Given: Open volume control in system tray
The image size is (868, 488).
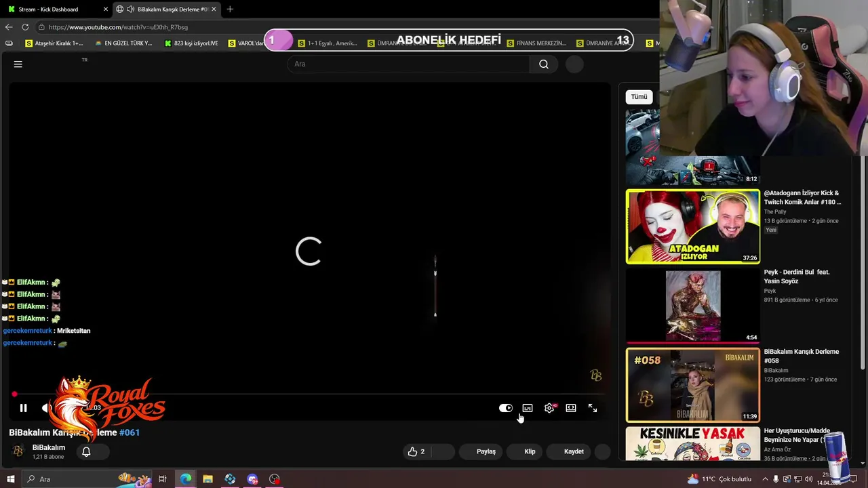Looking at the screenshot, I should pyautogui.click(x=808, y=479).
